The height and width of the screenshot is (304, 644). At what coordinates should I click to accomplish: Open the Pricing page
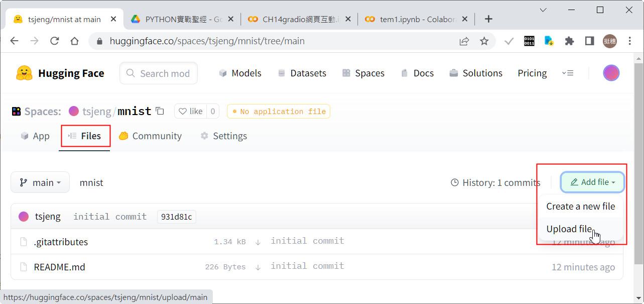coord(532,73)
